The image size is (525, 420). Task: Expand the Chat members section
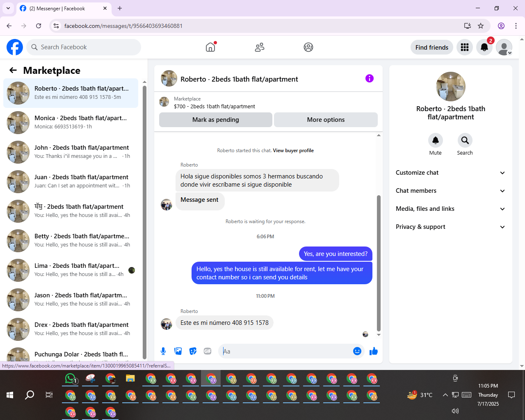tap(450, 191)
